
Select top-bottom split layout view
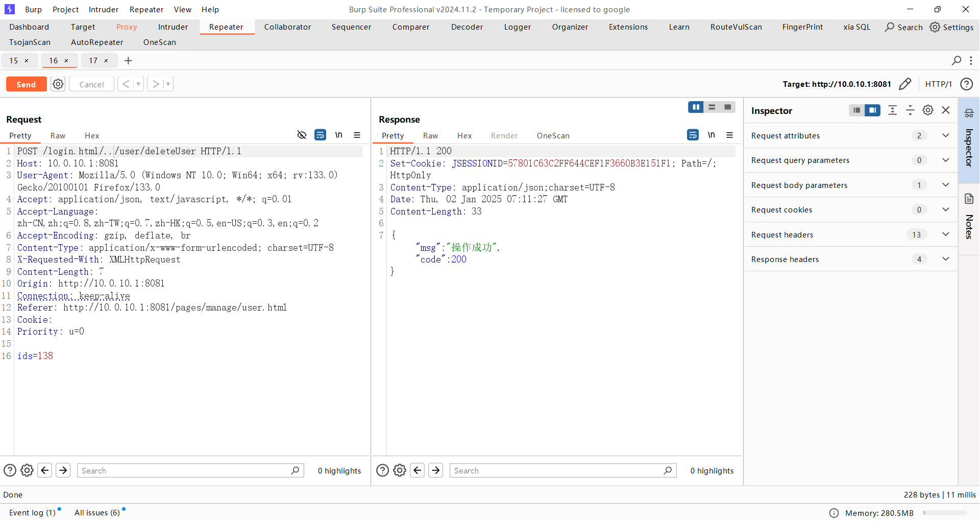[x=712, y=107]
